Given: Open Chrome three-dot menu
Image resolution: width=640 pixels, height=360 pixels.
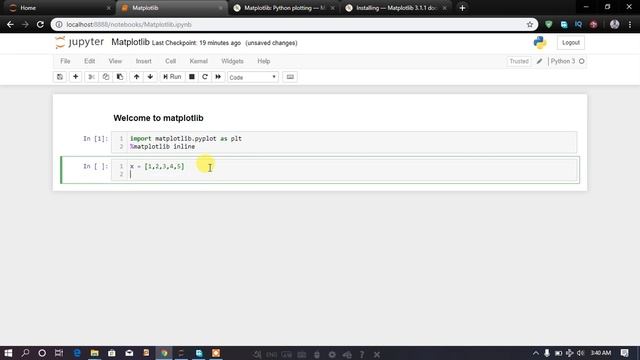Looking at the screenshot, I should [x=630, y=24].
